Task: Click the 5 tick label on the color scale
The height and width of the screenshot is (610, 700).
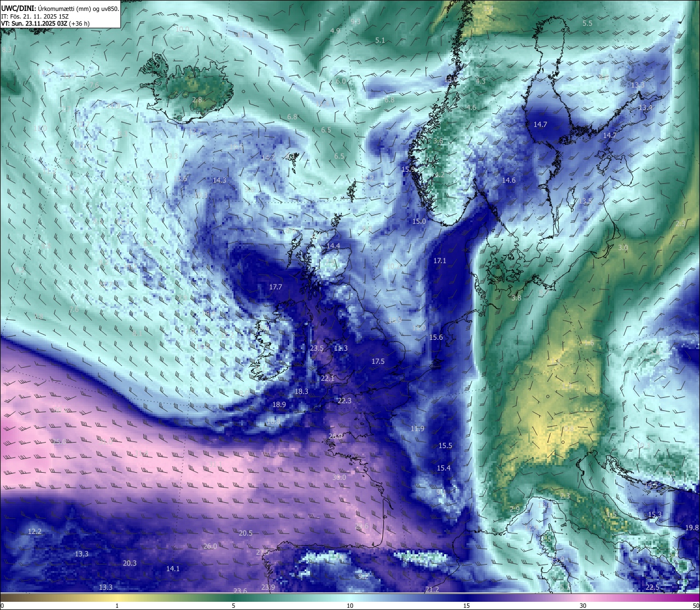Action: [234, 606]
